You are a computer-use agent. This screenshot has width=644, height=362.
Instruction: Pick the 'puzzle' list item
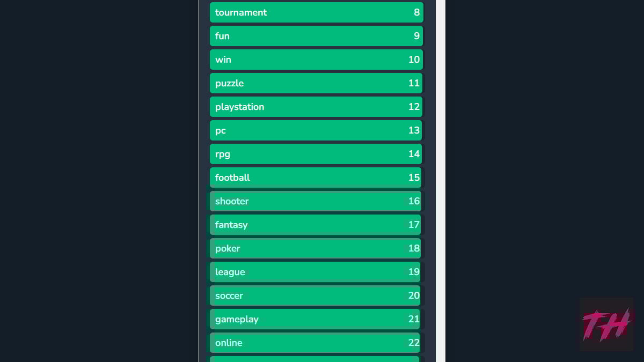click(316, 83)
